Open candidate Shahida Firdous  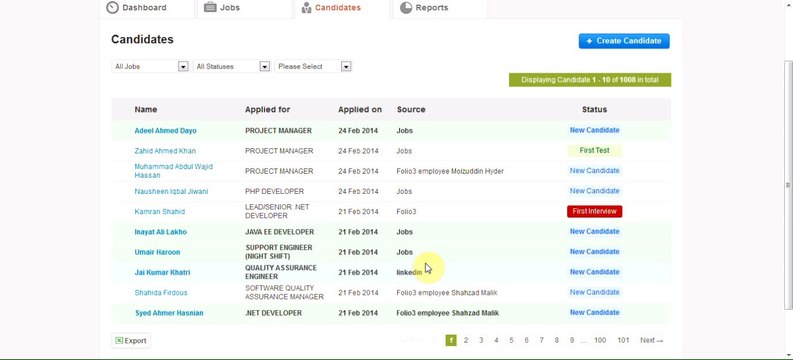161,292
